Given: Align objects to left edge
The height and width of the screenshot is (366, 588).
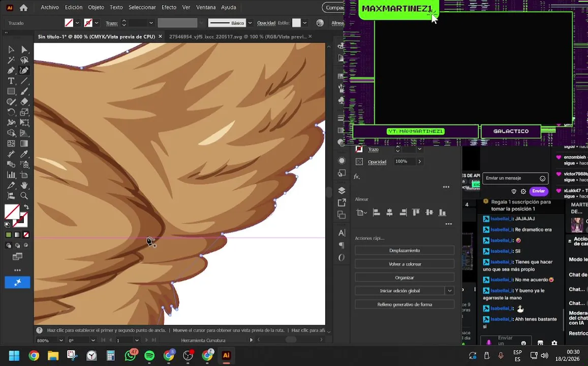Looking at the screenshot, I should (376, 212).
